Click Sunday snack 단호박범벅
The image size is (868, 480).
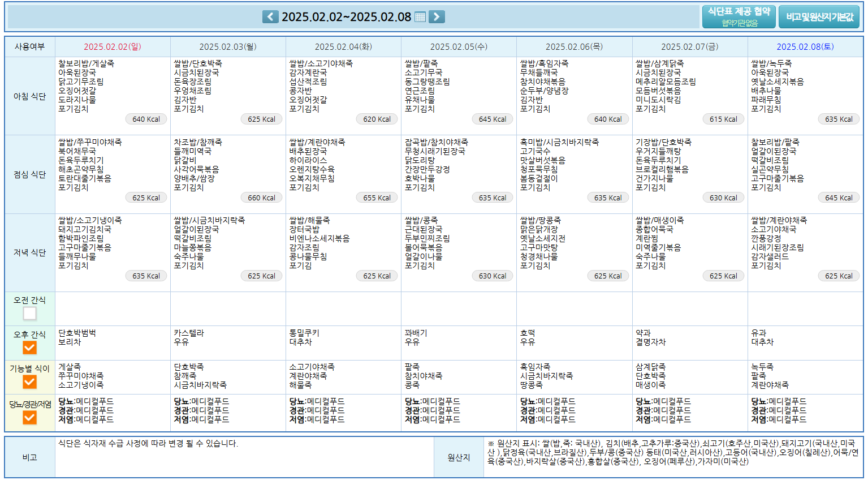point(77,333)
